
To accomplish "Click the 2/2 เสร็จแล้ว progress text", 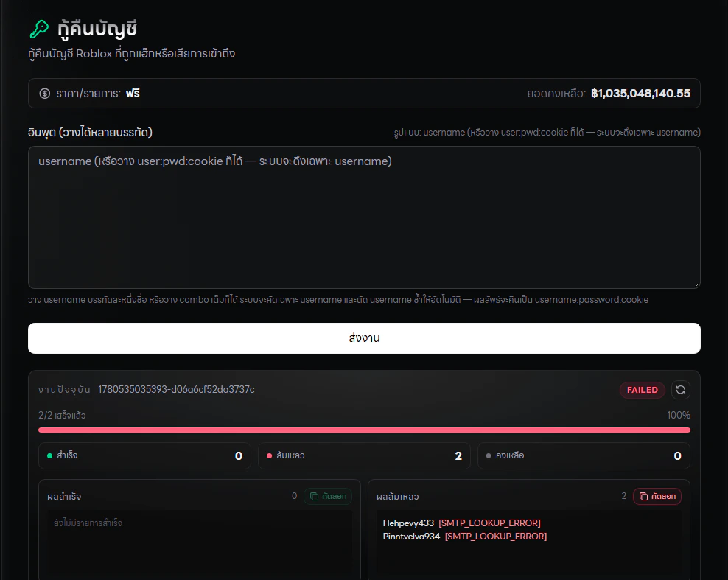I will pyautogui.click(x=62, y=415).
